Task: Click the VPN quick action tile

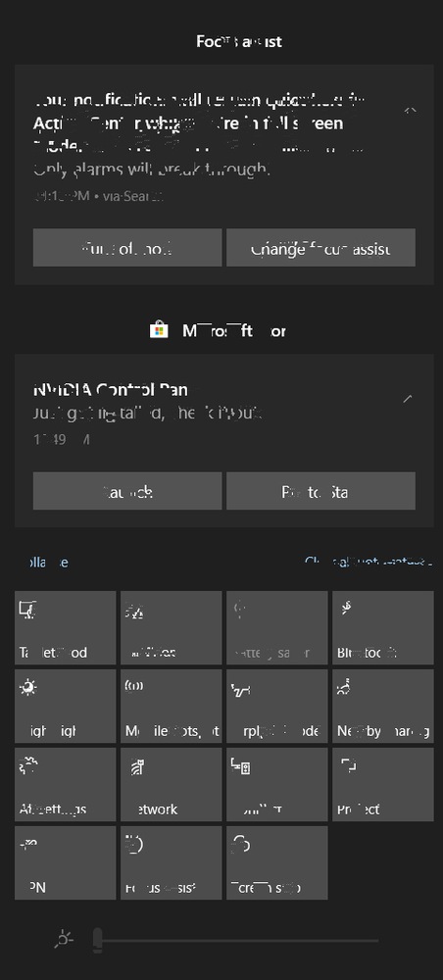Action: point(65,862)
